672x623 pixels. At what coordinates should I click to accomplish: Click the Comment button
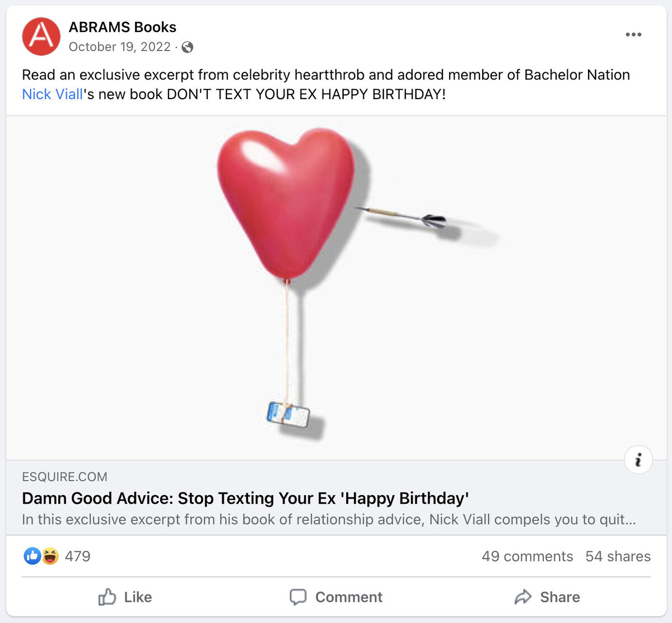point(336,597)
